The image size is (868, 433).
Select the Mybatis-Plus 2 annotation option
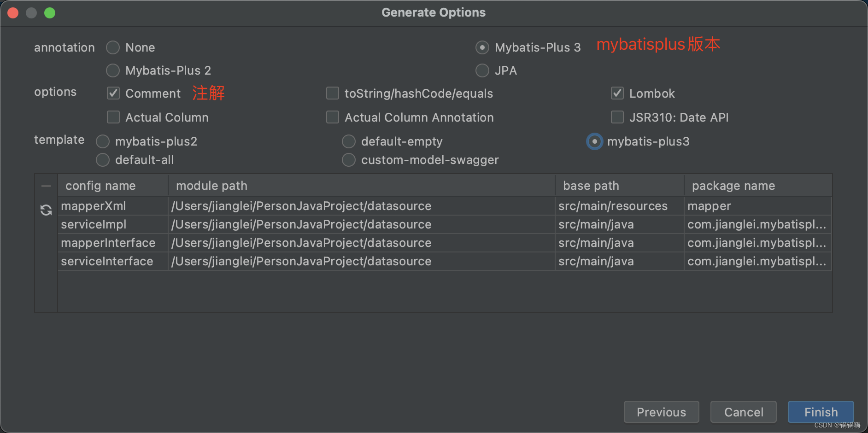tap(113, 70)
